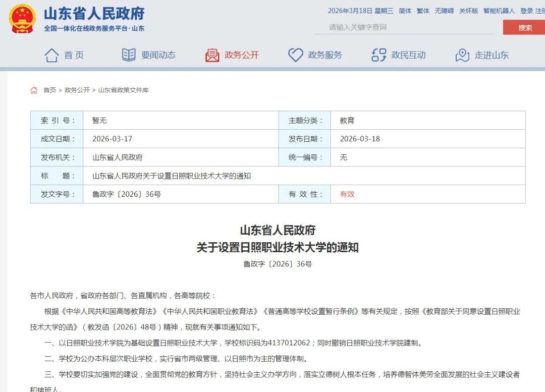Click the interaction icon beside 政民互动
Screen dimensions: 545x392
point(378,55)
